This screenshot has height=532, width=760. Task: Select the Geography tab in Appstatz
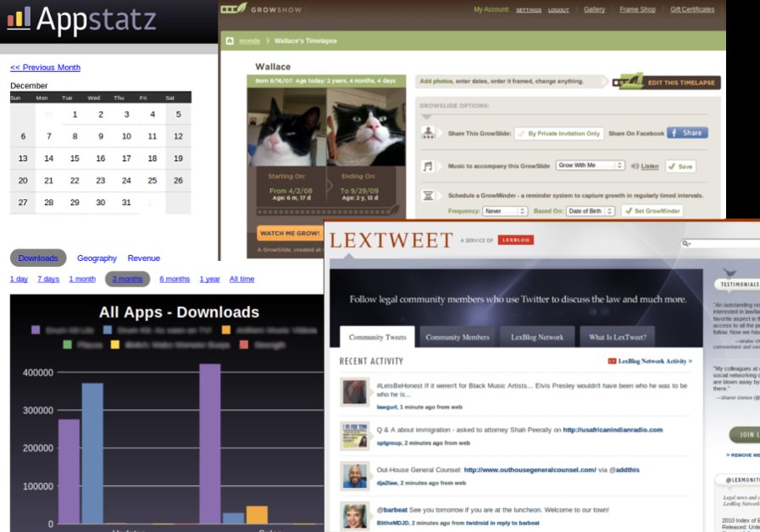pos(97,258)
